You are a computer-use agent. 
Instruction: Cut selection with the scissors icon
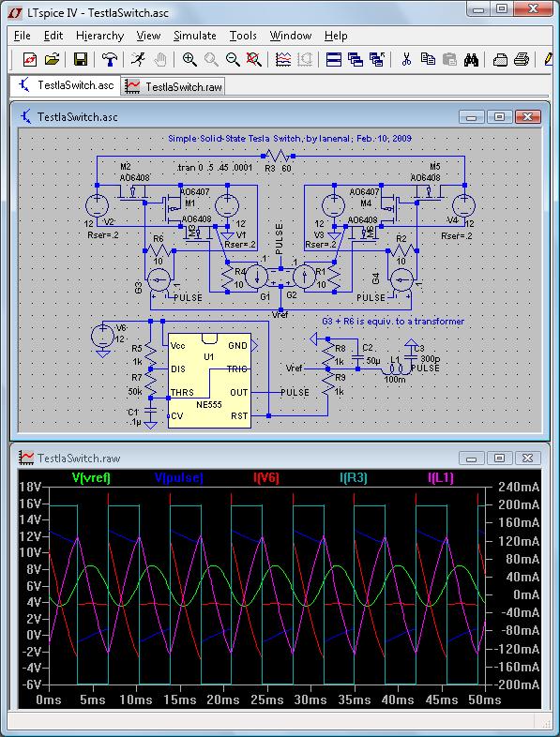[406, 59]
